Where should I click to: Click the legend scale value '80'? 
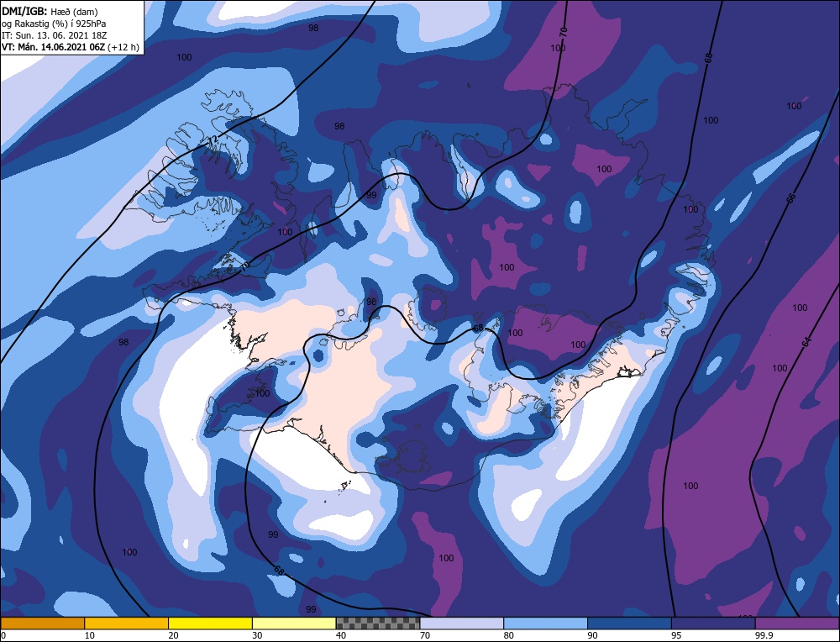tap(509, 635)
